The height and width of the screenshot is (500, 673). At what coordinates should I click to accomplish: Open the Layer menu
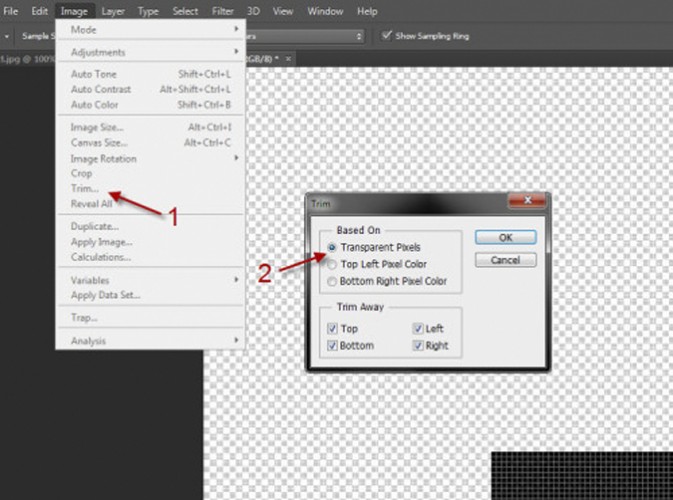tap(111, 11)
